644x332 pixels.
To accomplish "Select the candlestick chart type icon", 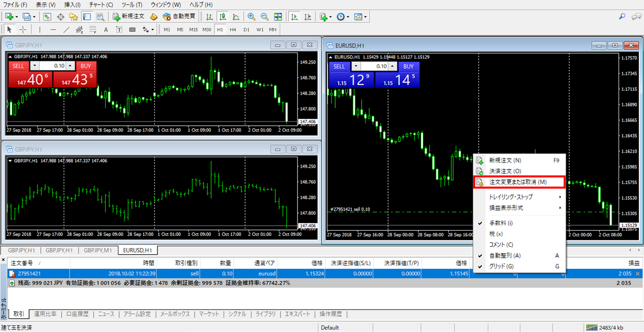I will click(222, 17).
